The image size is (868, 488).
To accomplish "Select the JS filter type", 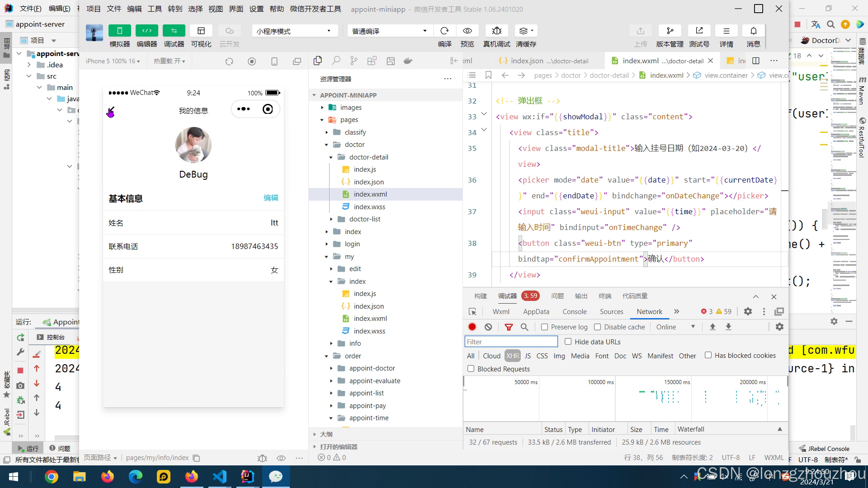I will 528,356.
